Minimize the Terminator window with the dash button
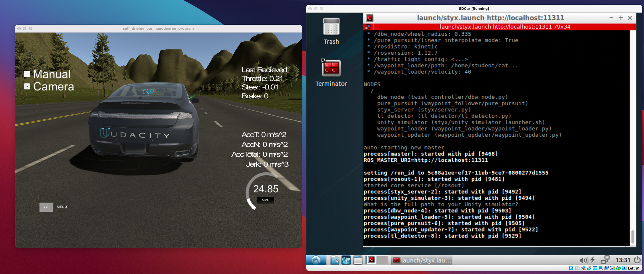The height and width of the screenshot is (274, 644). pyautogui.click(x=612, y=18)
